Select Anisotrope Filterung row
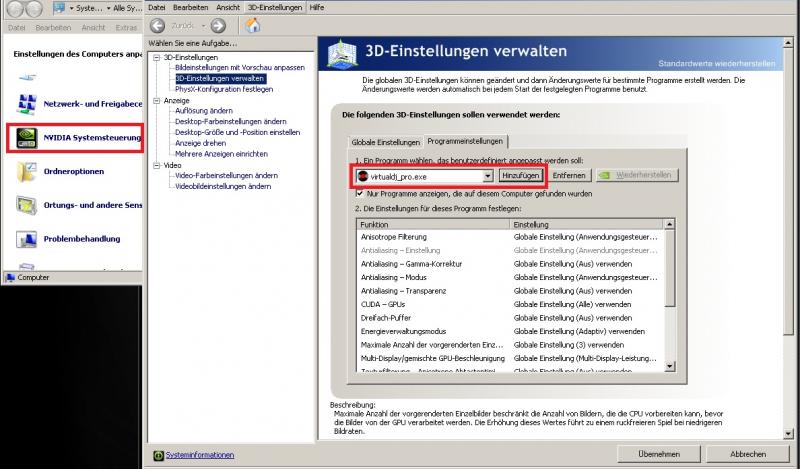 pos(511,237)
